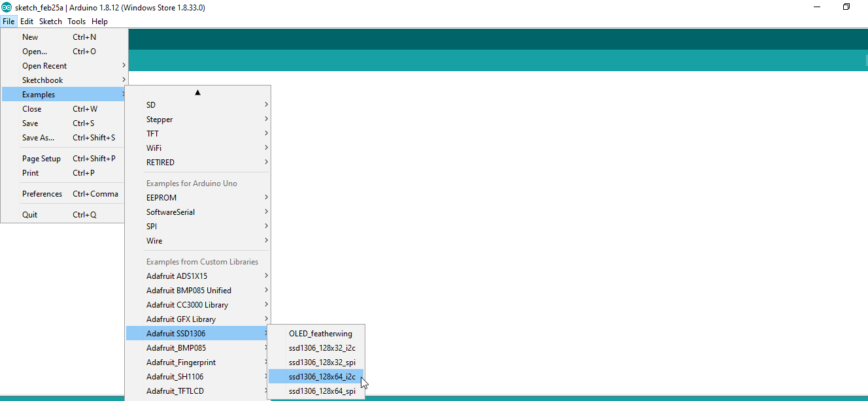
Task: Choose Quit from the File menu
Action: point(64,215)
